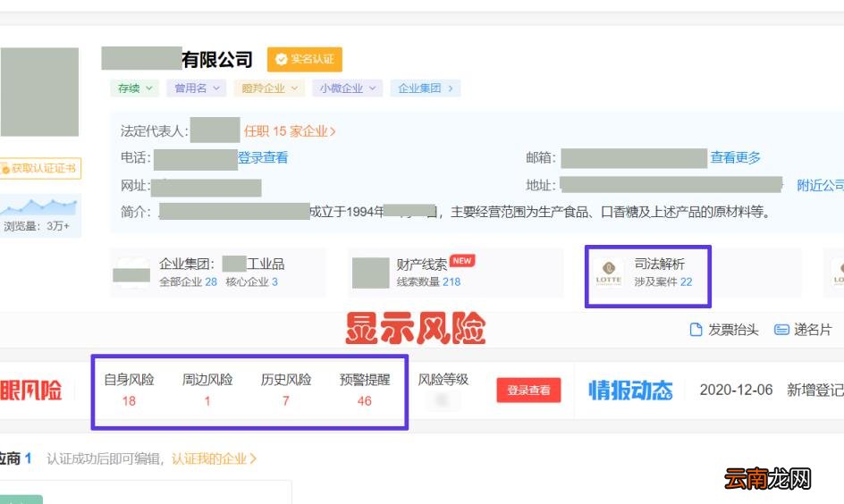Select the 预警提醒 46 risk item
Image resolution: width=844 pixels, height=504 pixels.
(x=365, y=390)
